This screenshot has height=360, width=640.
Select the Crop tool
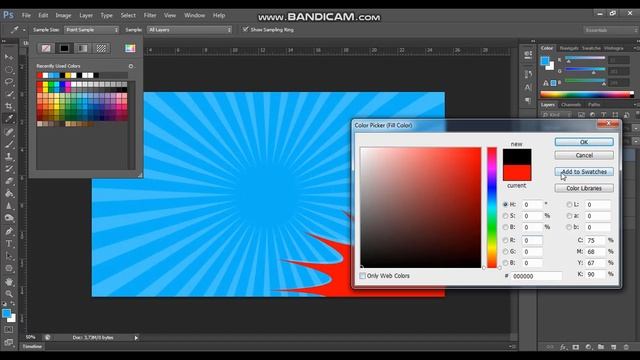tap(9, 106)
